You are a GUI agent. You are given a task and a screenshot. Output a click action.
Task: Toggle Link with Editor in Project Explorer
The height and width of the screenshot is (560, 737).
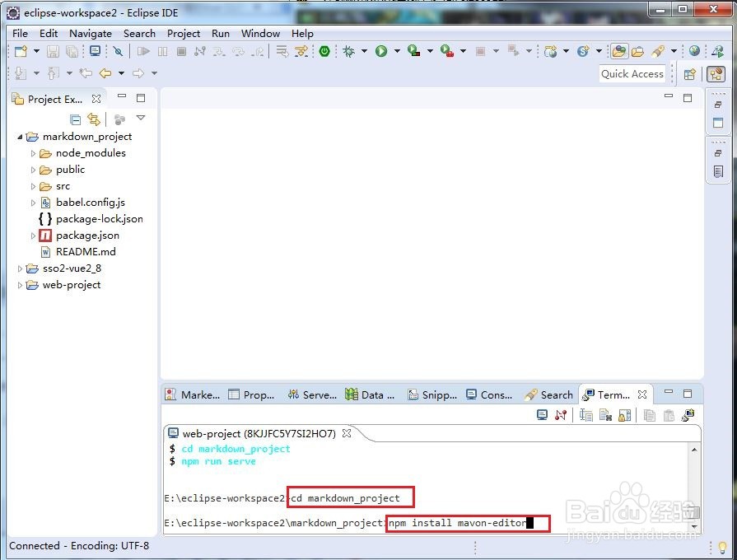(94, 119)
